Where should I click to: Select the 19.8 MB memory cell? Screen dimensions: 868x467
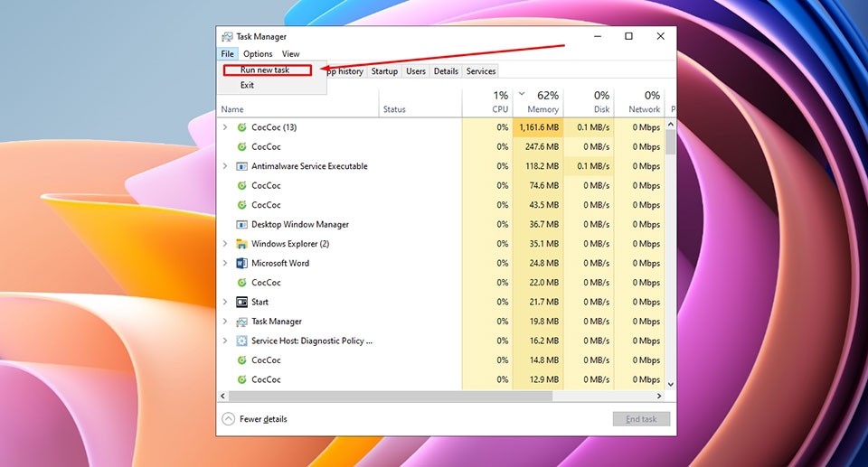click(538, 322)
